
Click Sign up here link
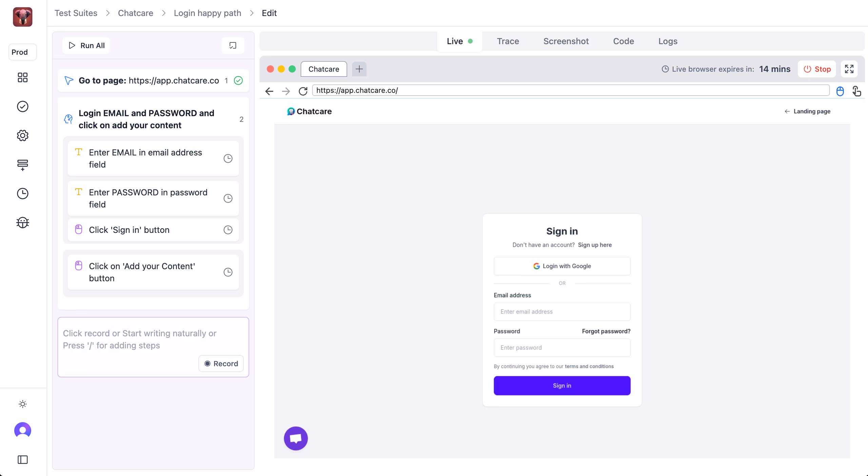595,245
